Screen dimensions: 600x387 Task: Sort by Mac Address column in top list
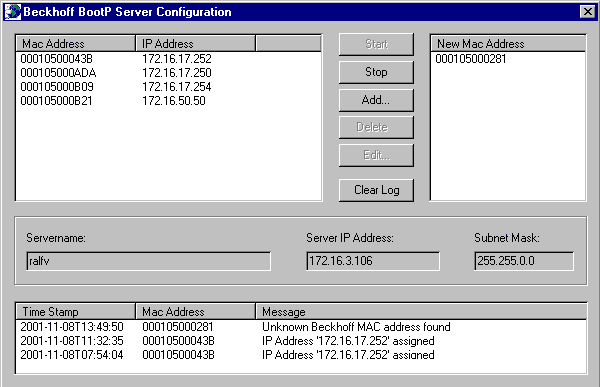(x=76, y=44)
